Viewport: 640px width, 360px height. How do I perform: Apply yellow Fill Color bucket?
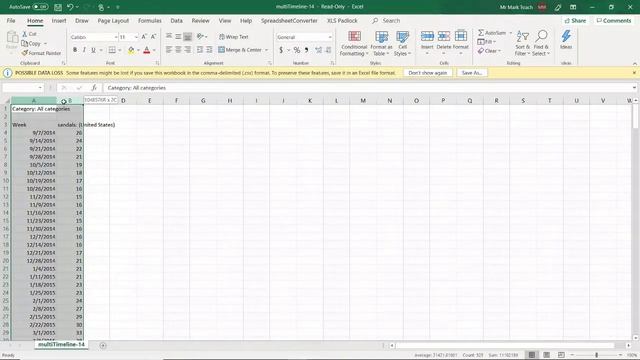131,50
